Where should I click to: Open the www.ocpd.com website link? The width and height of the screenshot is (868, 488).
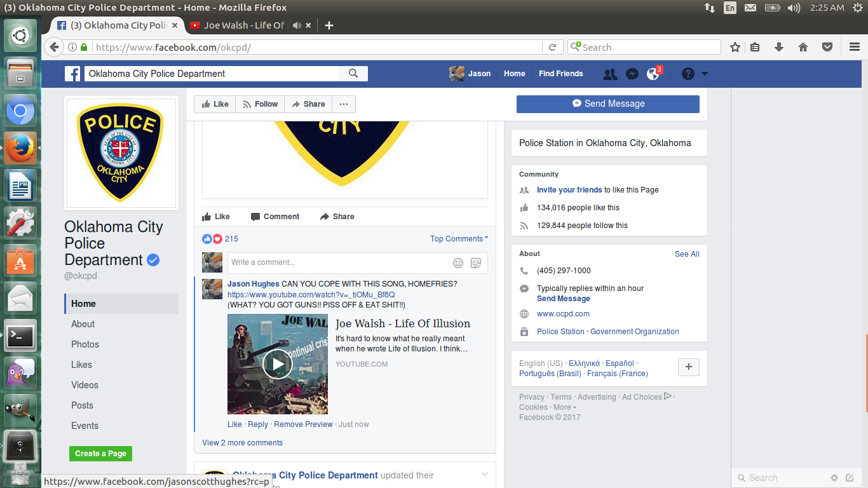(x=563, y=314)
